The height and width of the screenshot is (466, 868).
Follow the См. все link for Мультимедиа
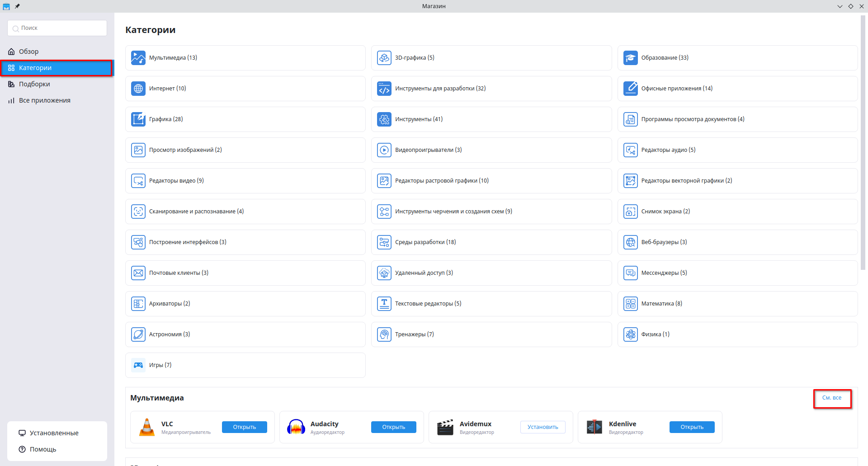click(831, 398)
